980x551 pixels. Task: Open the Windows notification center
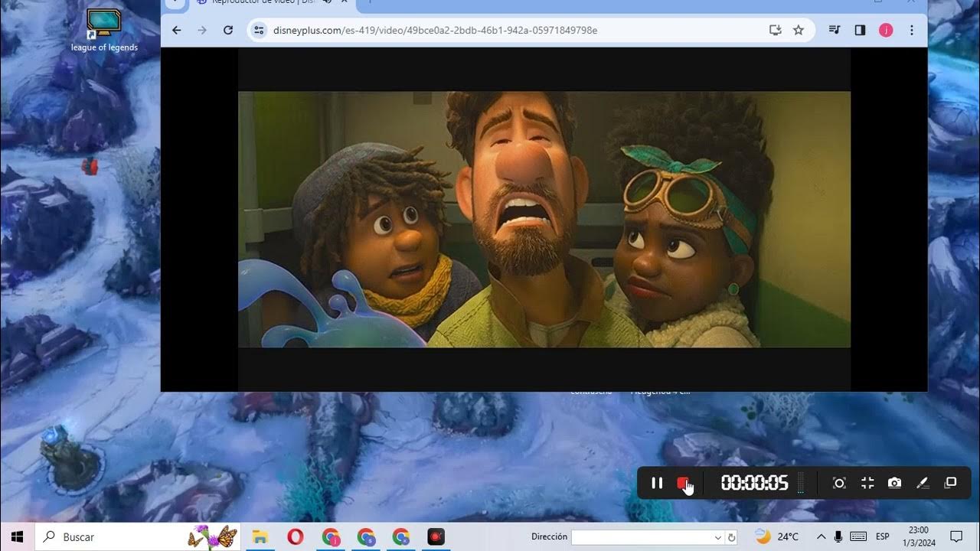pyautogui.click(x=956, y=536)
